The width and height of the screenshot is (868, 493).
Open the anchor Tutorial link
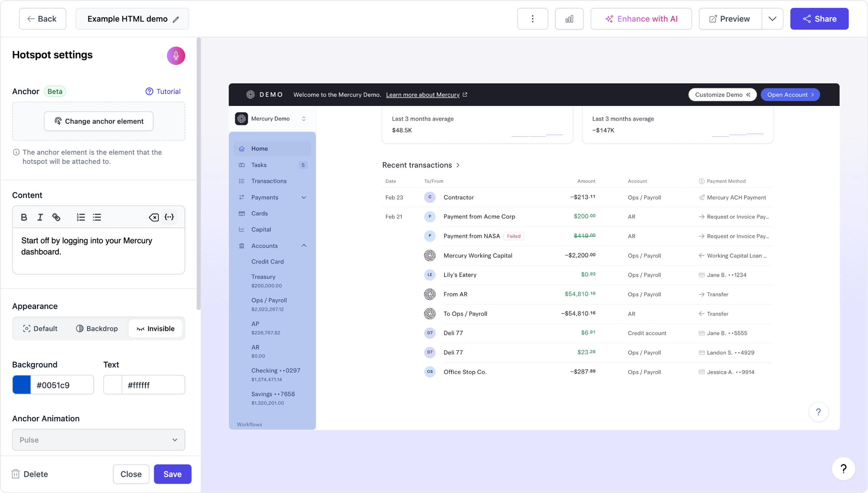[x=163, y=91]
